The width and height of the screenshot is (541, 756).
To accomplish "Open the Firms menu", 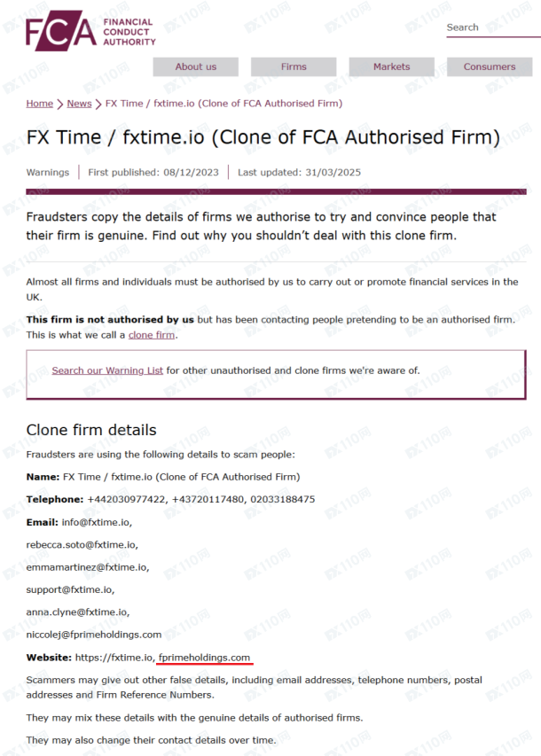I will click(x=294, y=66).
